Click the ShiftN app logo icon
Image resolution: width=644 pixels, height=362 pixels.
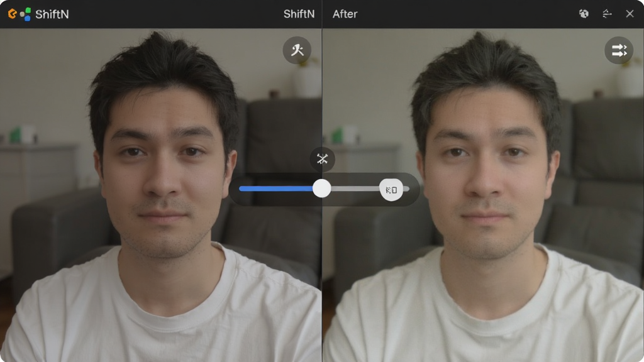click(x=19, y=14)
